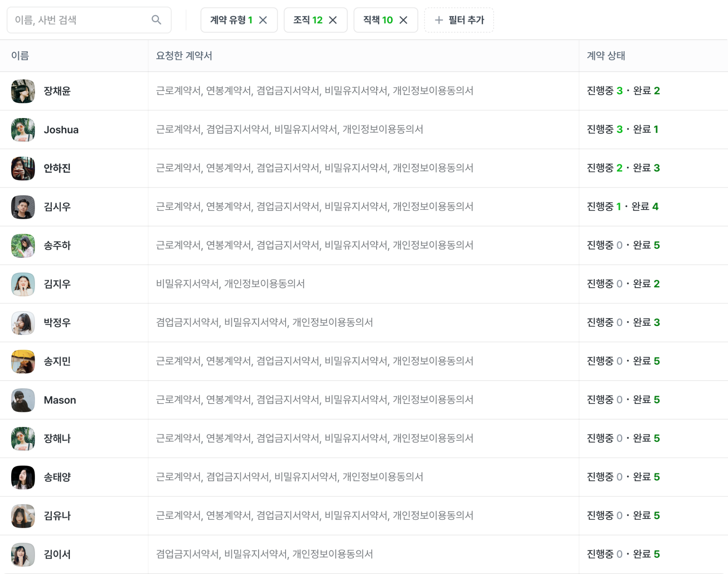Open the 계약 유형 filter dropdown
Screen dimensions: 728x574
230,20
